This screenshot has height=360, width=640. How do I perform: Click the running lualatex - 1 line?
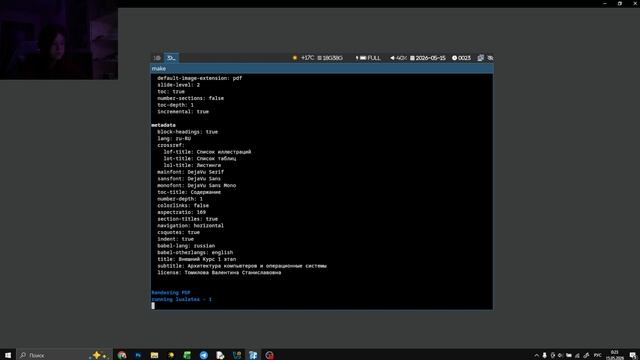coord(182,299)
